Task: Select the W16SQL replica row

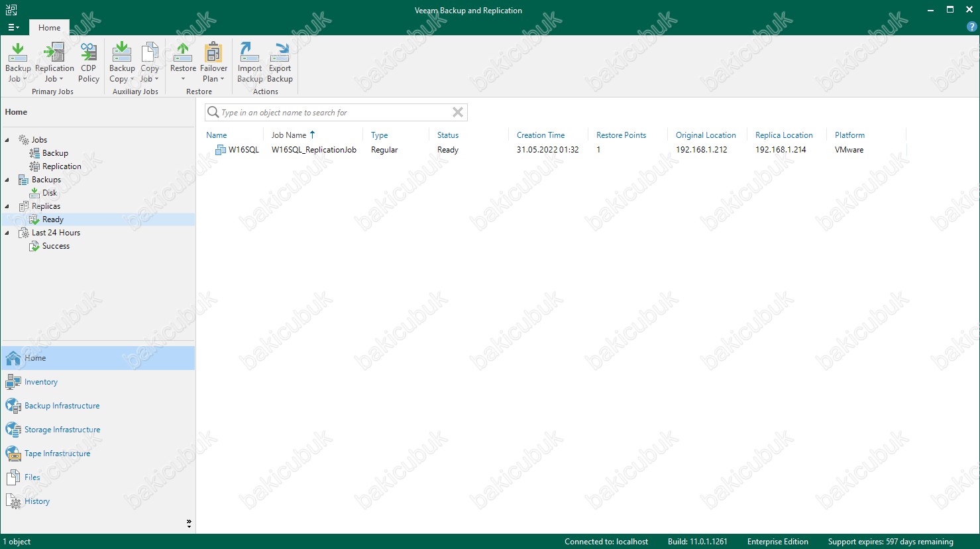Action: (x=555, y=150)
